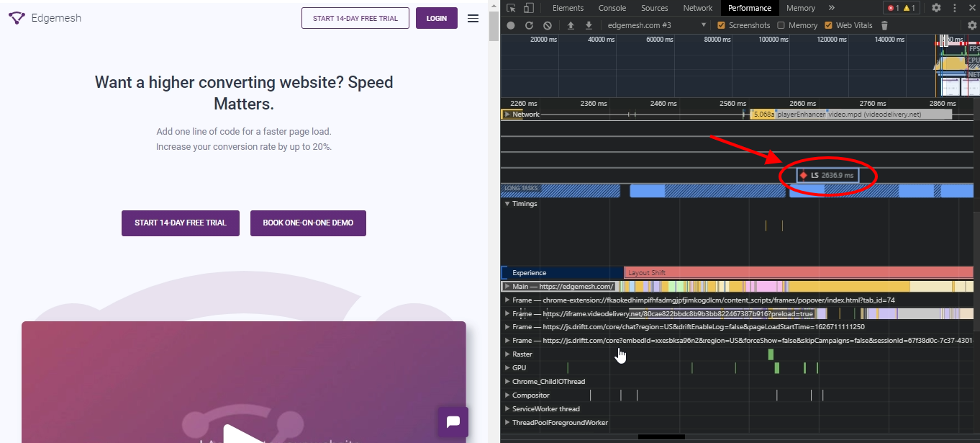The width and height of the screenshot is (980, 443).
Task: Open the hamburger menu on Edgemesh page
Action: 473,19
